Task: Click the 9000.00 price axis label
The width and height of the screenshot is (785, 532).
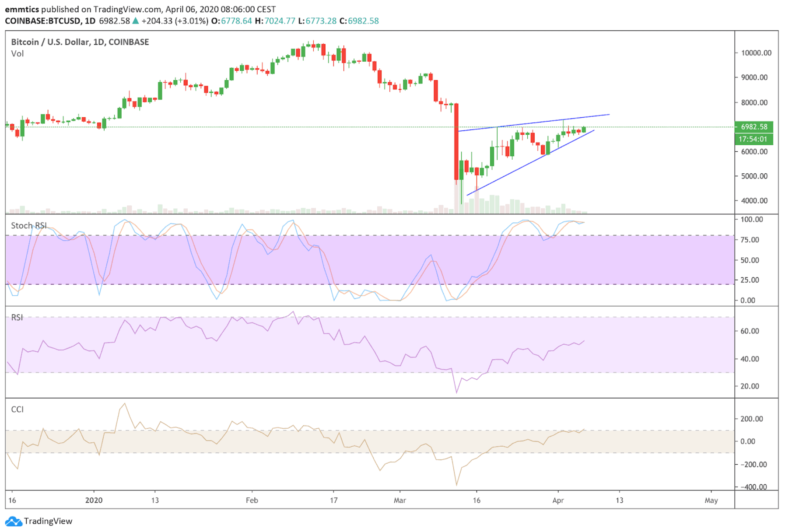Action: 754,77
